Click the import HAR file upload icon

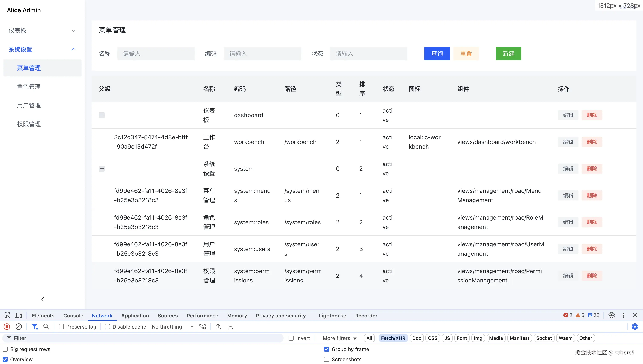click(218, 326)
